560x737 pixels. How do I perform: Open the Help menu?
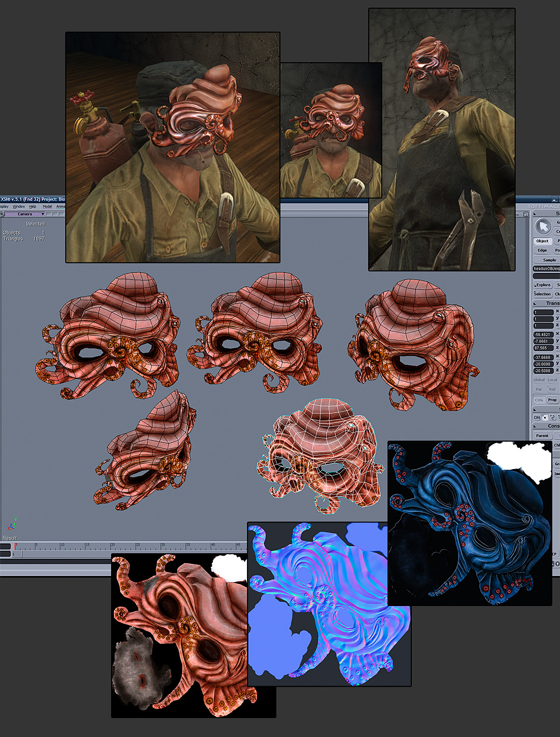coord(33,206)
